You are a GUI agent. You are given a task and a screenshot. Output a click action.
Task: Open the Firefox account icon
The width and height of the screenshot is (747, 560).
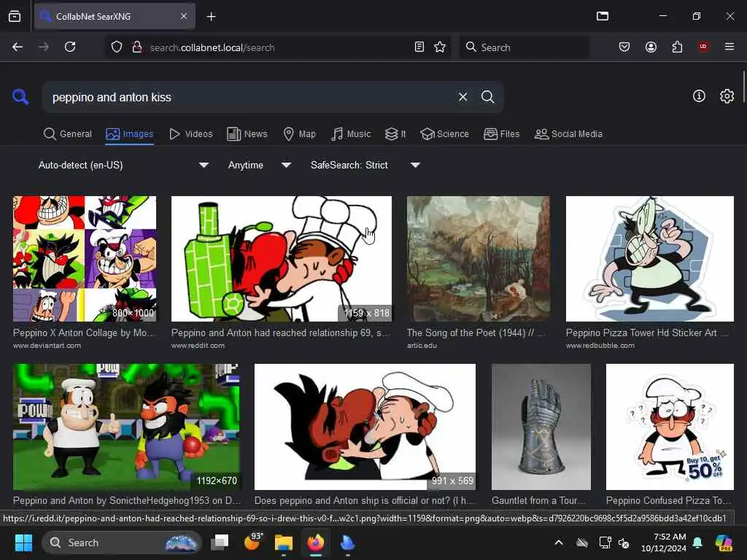coord(651,47)
